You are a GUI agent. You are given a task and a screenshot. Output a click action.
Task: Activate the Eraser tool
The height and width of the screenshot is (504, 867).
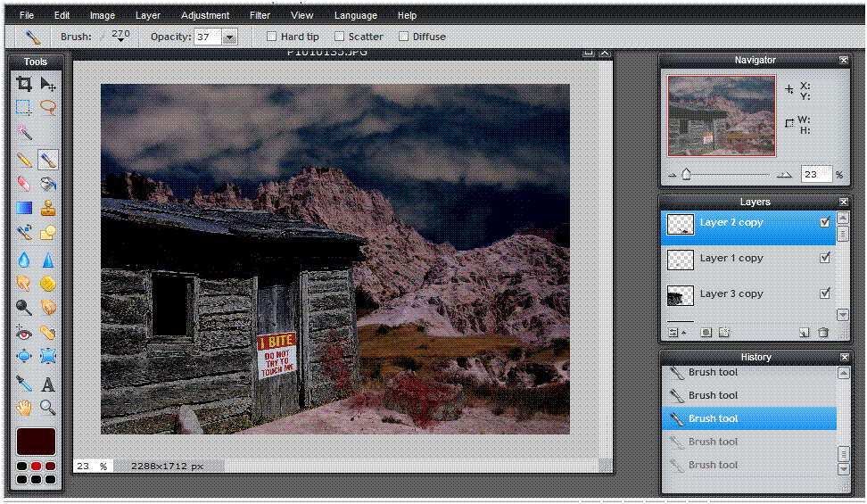[24, 184]
